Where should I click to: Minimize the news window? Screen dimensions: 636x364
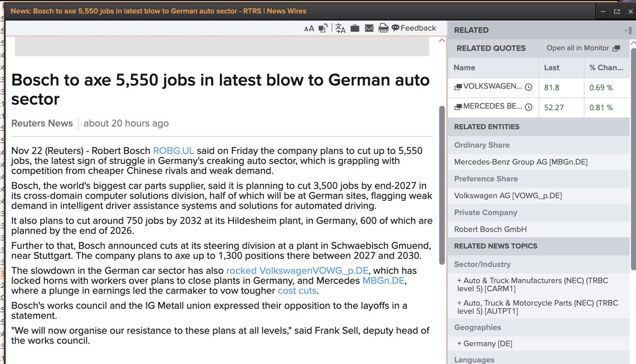pyautogui.click(x=603, y=11)
